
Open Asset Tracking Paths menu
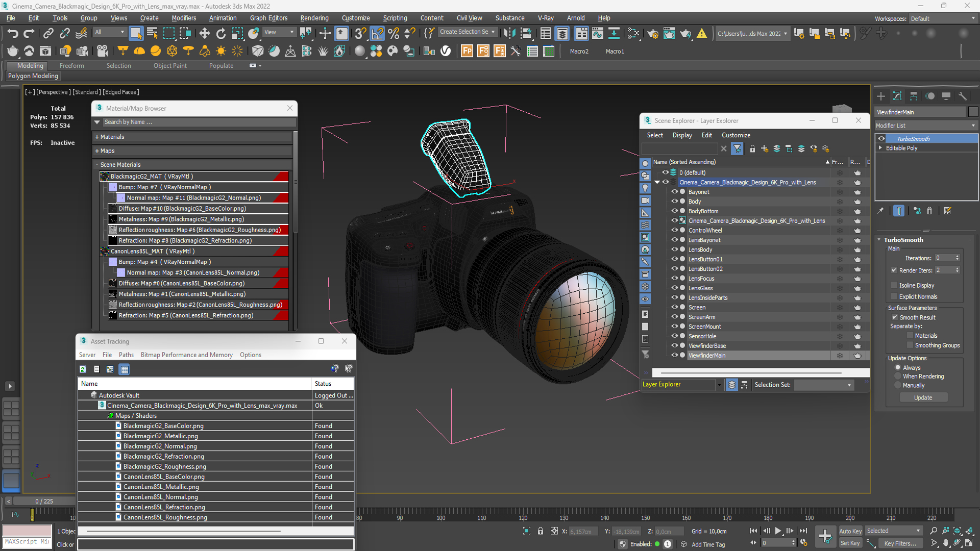click(126, 355)
